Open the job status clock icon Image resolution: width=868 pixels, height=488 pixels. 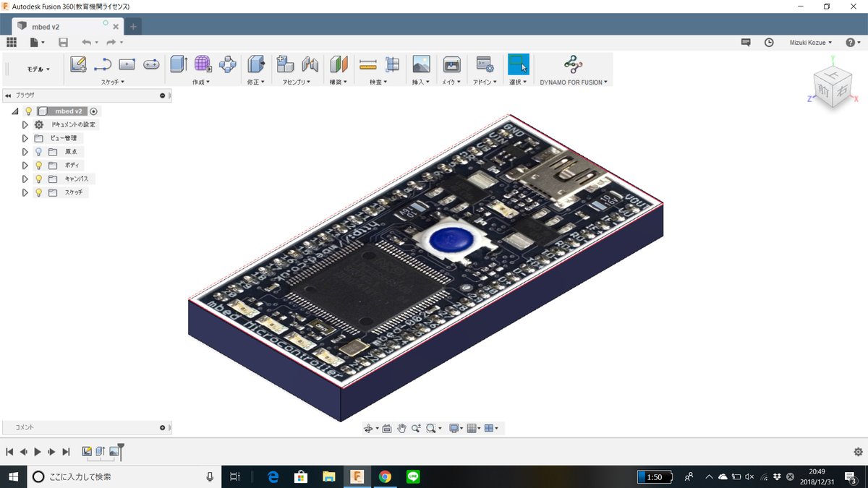[769, 43]
